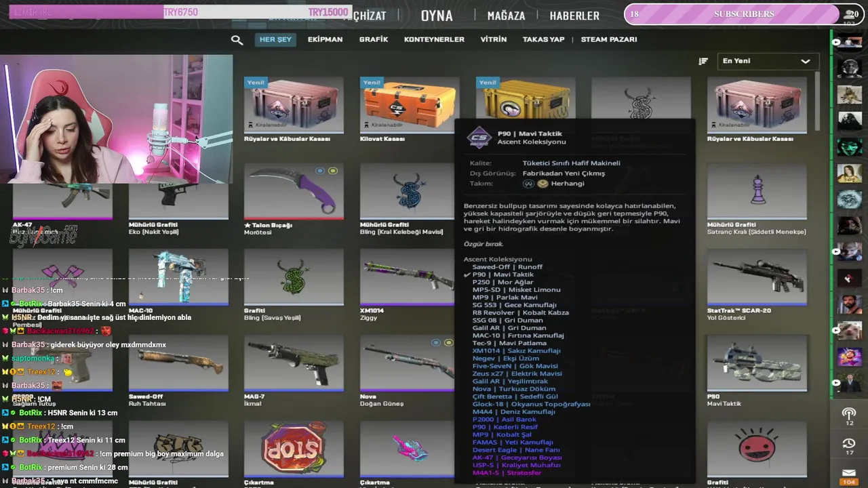Click the streamer webcam overlay
The image size is (868, 488).
click(x=117, y=119)
